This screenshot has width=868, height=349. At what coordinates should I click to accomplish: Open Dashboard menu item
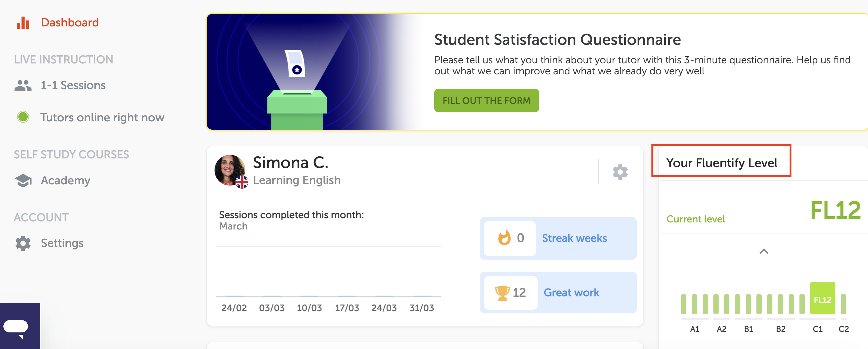[x=70, y=22]
